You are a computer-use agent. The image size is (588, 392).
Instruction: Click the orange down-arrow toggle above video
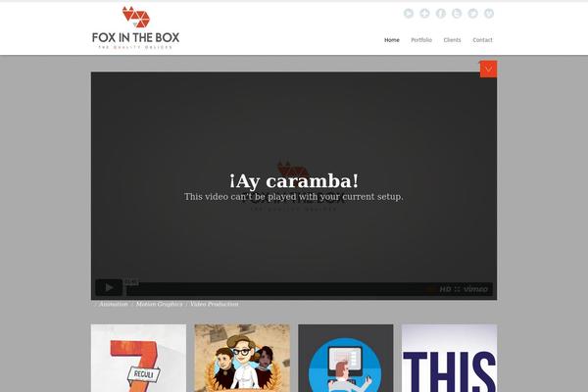tap(488, 69)
